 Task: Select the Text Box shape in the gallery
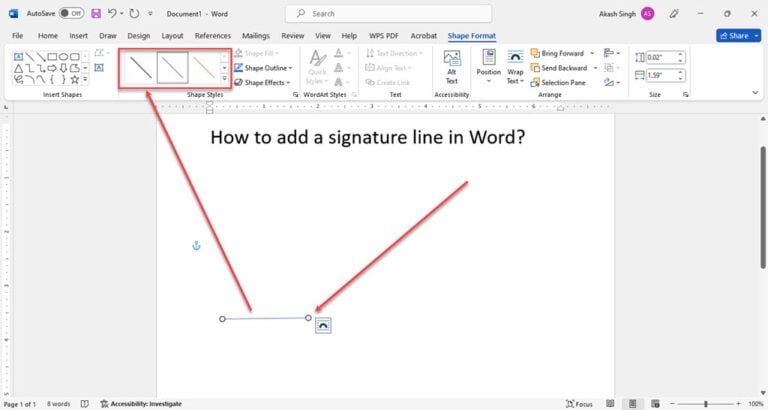pyautogui.click(x=18, y=57)
